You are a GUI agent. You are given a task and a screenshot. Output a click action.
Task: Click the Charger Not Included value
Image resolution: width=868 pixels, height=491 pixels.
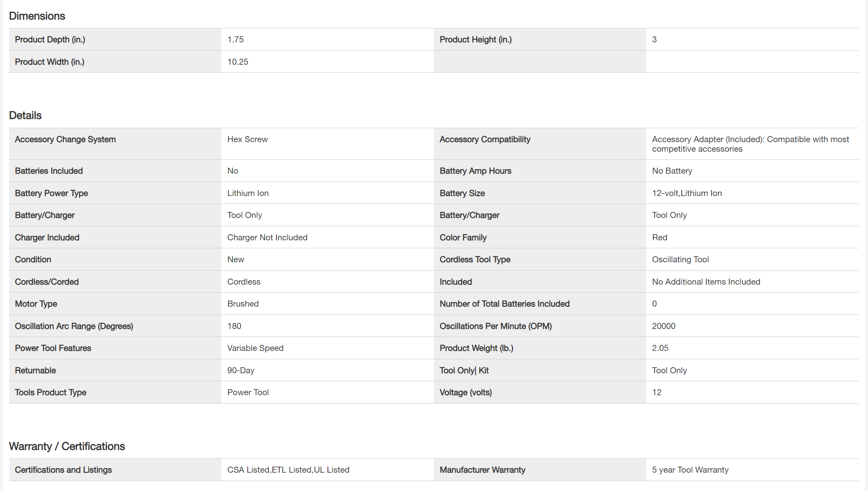click(267, 238)
